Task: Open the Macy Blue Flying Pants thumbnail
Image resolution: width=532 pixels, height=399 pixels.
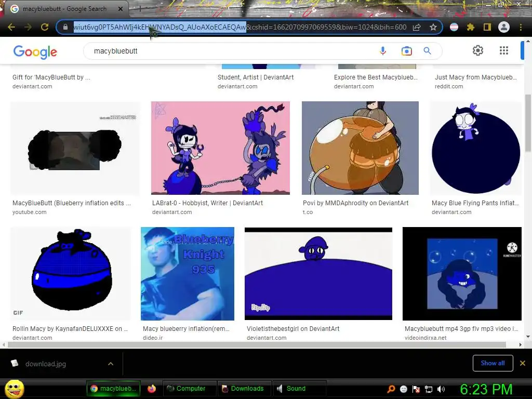Action: [x=476, y=148]
